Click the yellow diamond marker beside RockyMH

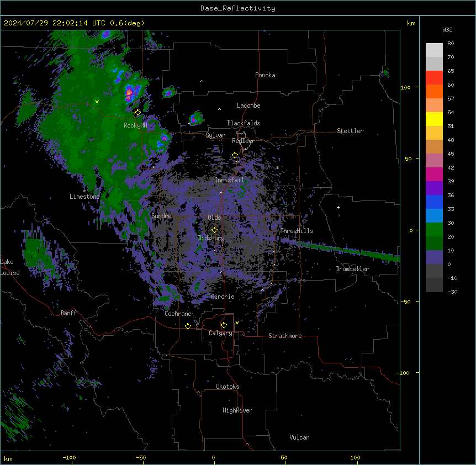pos(137,113)
